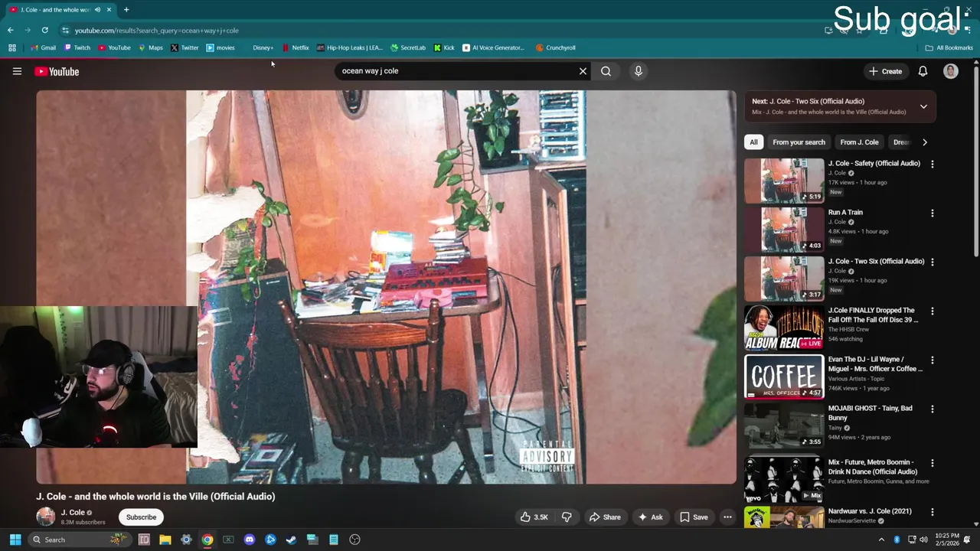980x551 pixels.
Task: Open the Netflix bookmark
Action: (x=296, y=47)
